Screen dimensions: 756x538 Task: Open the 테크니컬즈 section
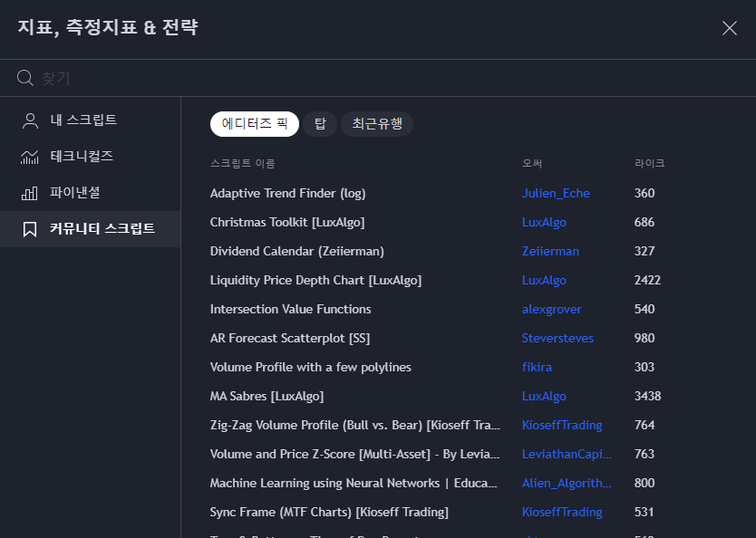(x=90, y=157)
